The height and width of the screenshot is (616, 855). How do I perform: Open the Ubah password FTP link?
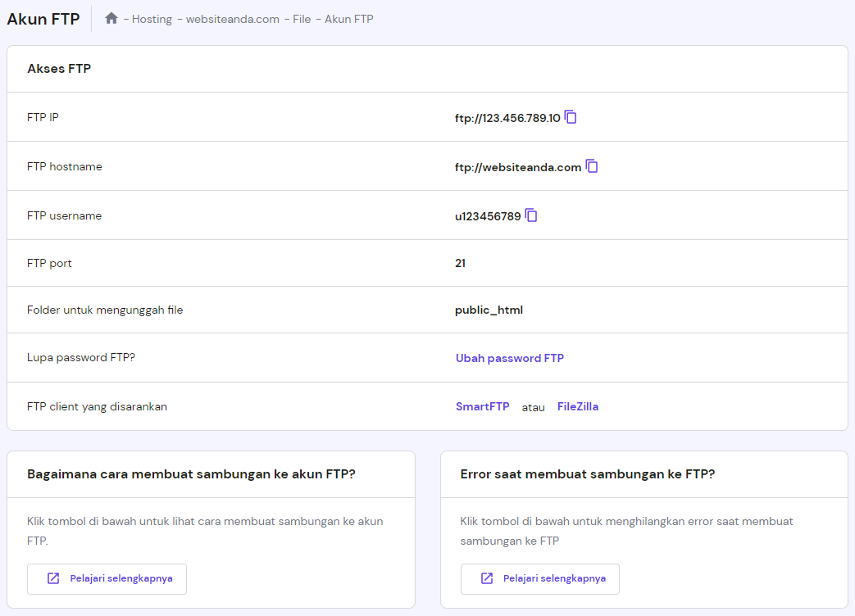(x=510, y=358)
